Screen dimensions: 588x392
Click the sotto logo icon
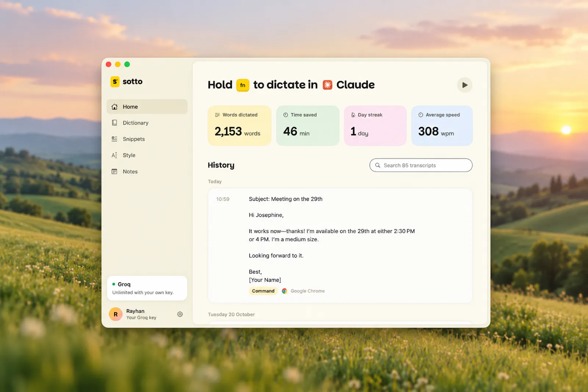click(x=115, y=82)
